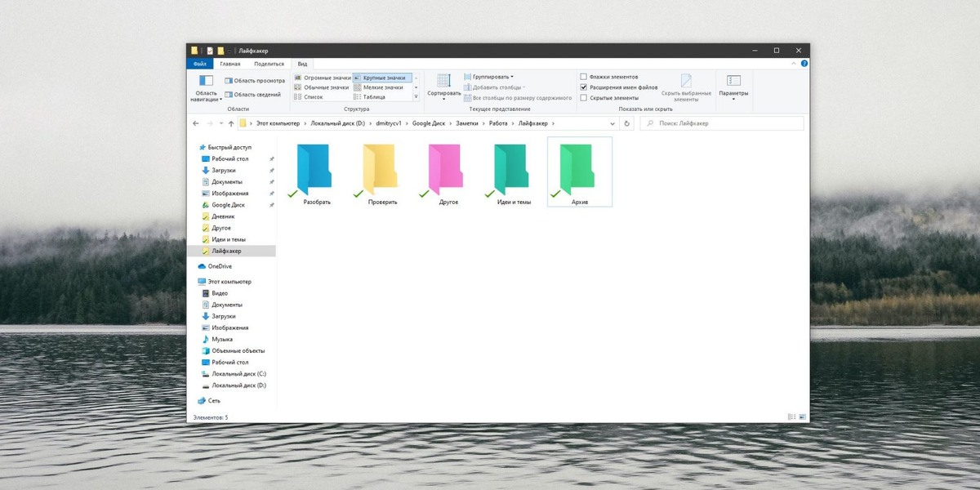Switch to the Главная tab

[230, 63]
